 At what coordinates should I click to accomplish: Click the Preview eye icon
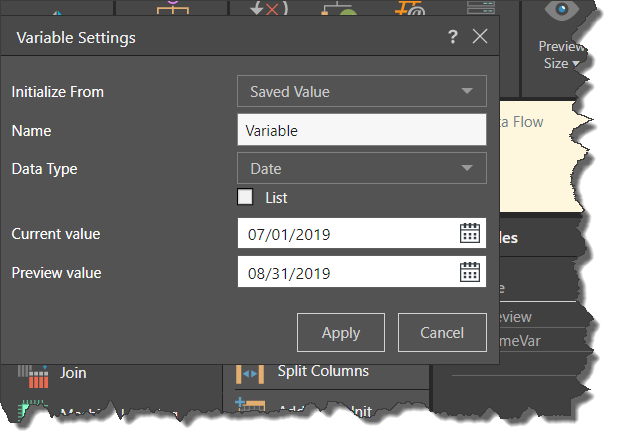point(562,9)
